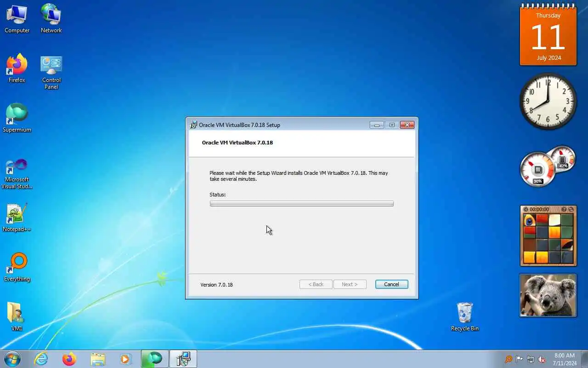Click the analog clock gadget
The image size is (588, 368).
(548, 101)
